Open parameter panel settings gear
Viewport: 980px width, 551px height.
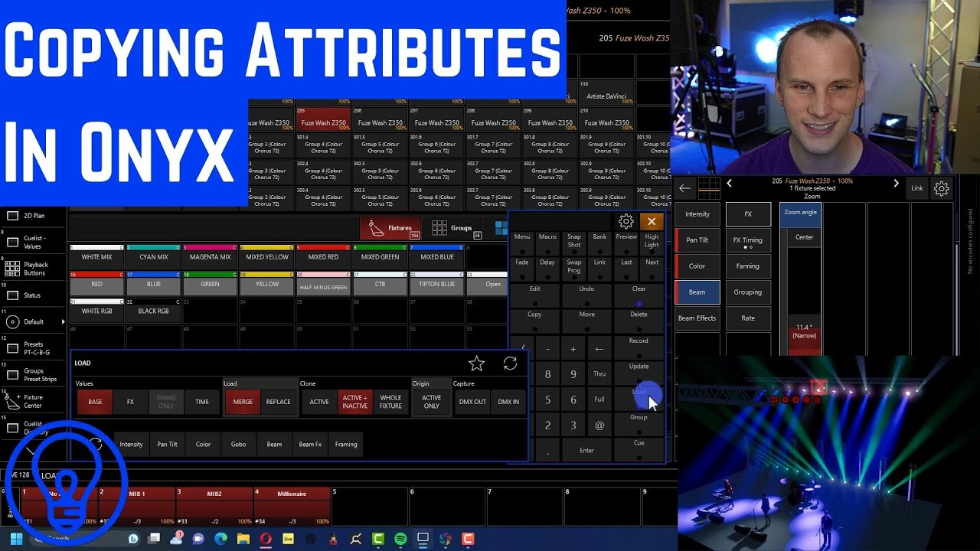pos(942,188)
